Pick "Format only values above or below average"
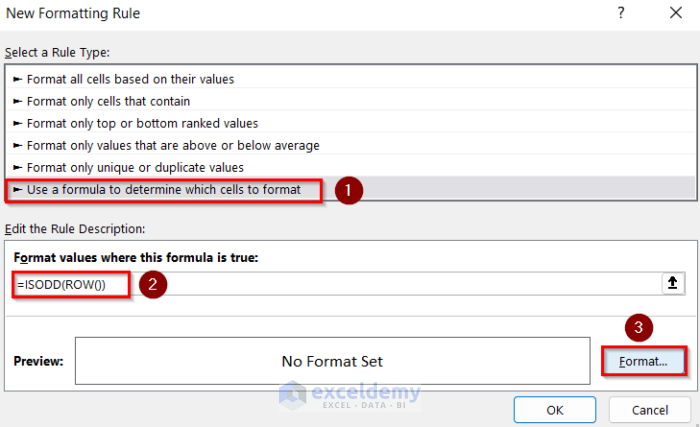This screenshot has width=700, height=427. [x=167, y=145]
